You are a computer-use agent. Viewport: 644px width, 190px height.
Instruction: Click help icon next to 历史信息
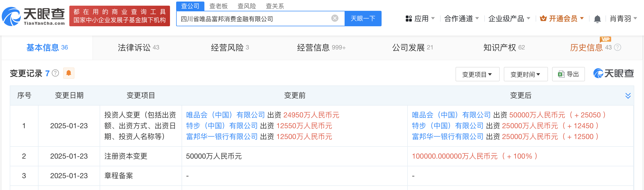point(618,47)
